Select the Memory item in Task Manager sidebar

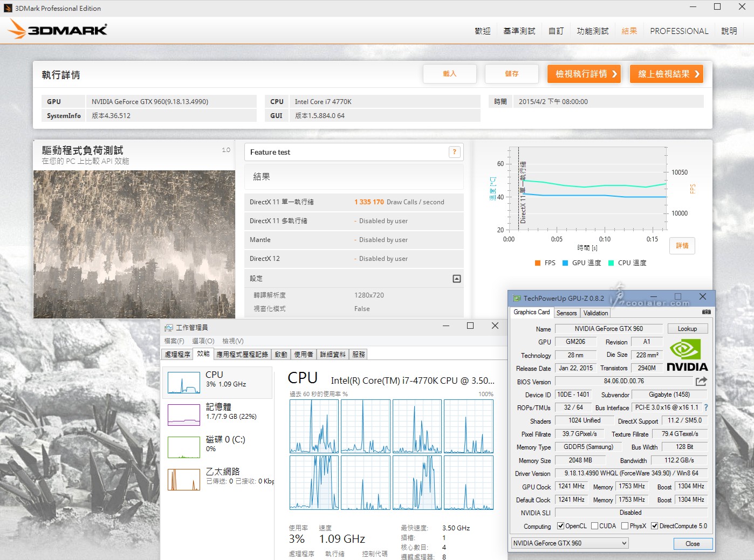pos(218,414)
